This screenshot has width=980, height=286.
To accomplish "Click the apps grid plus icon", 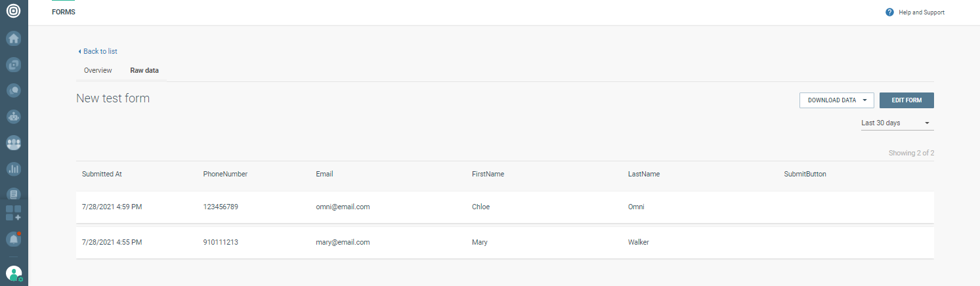I will pos(13,213).
